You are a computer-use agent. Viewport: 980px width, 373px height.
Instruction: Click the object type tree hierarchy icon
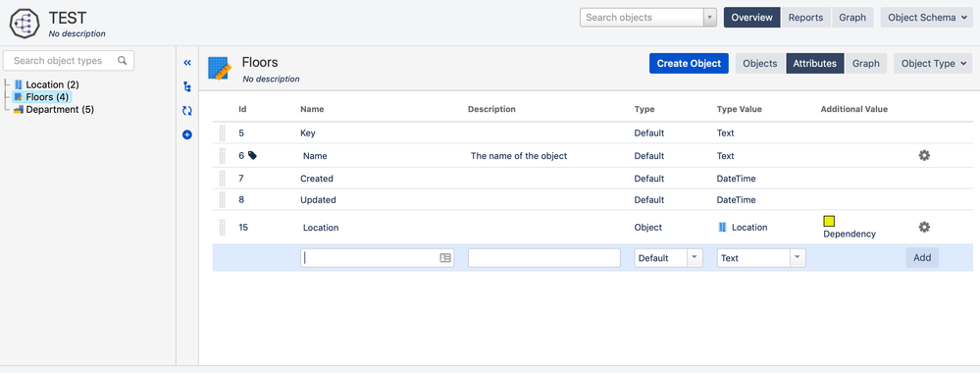point(186,86)
